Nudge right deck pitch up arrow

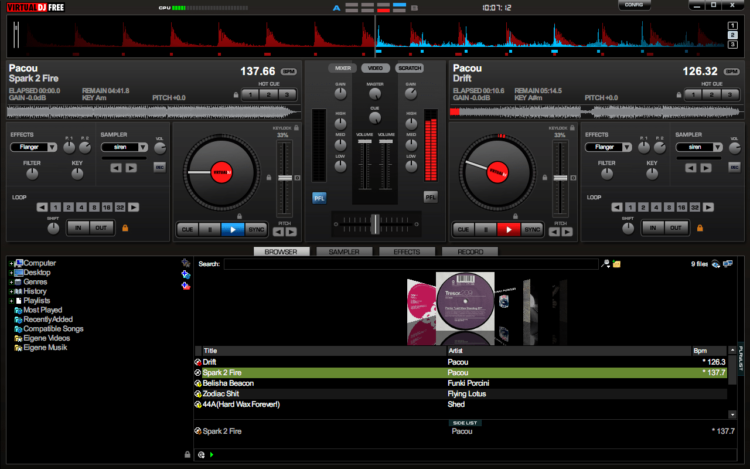[567, 232]
